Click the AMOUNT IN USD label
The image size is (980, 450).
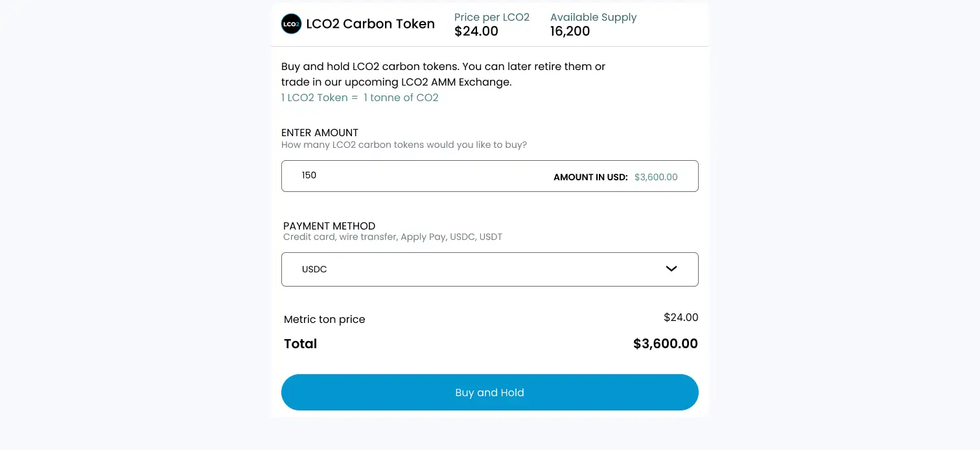590,177
